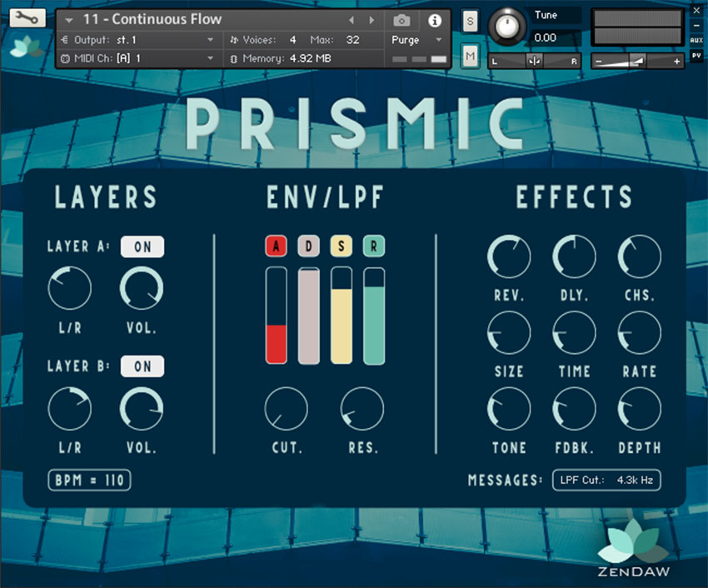708x588 pixels.
Task: Solo the instrument with S button
Action: point(470,21)
